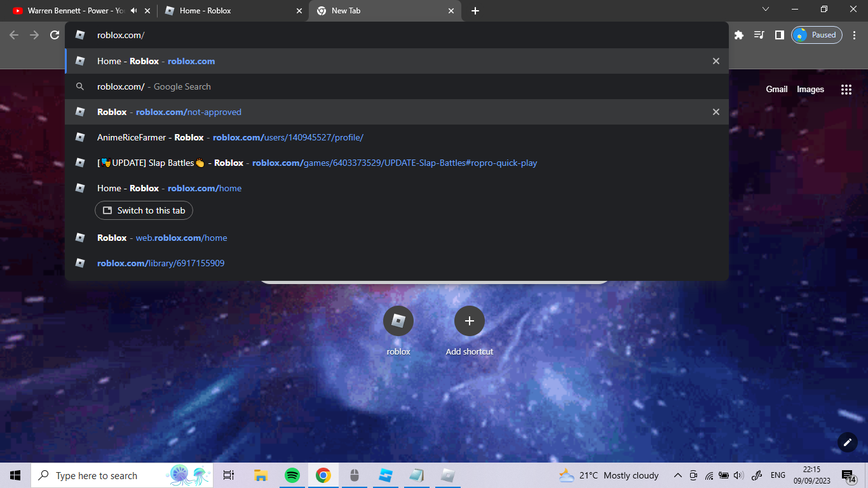Screen dimensions: 868x488
Task: Open web.roblox.com/home suggestion
Action: point(397,238)
